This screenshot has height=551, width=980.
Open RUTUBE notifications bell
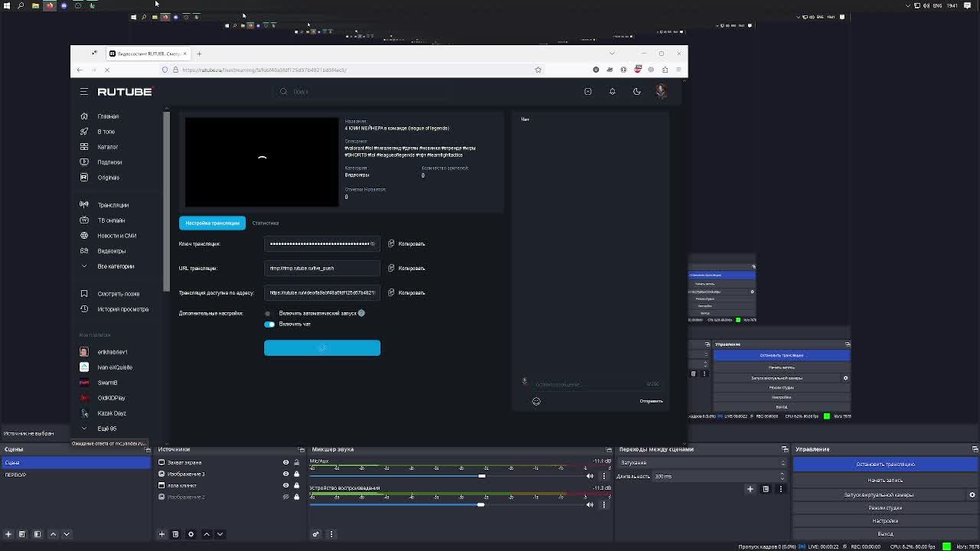pyautogui.click(x=612, y=92)
